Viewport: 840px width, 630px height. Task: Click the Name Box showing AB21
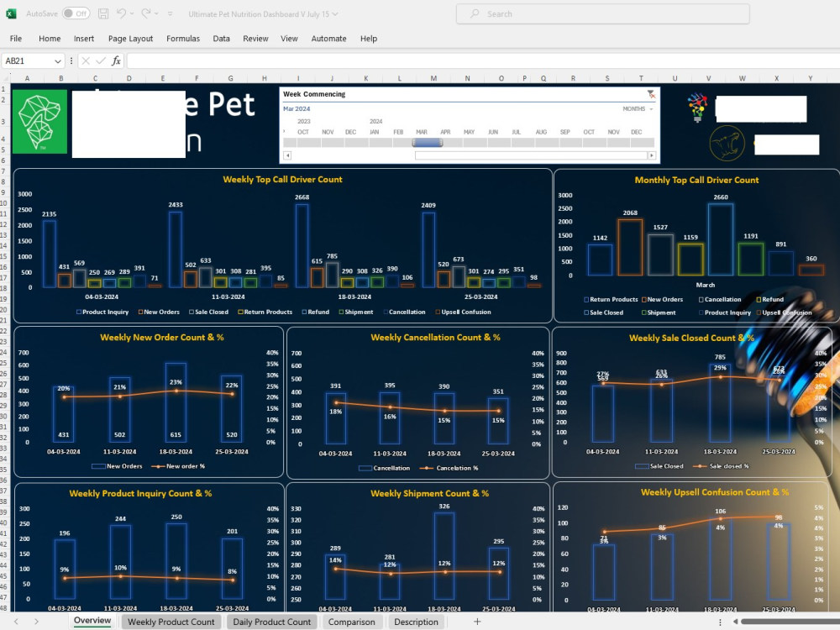pos(28,61)
